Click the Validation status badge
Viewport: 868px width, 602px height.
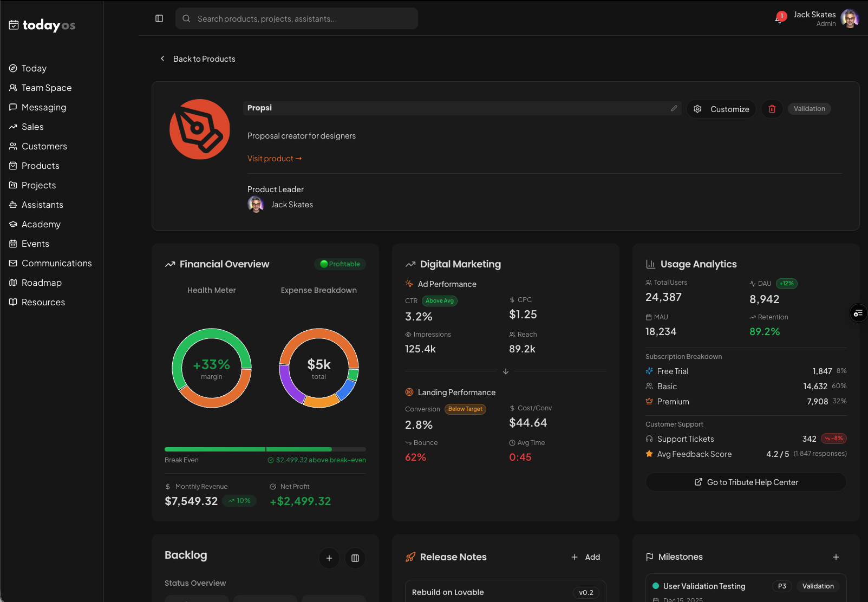tap(810, 109)
